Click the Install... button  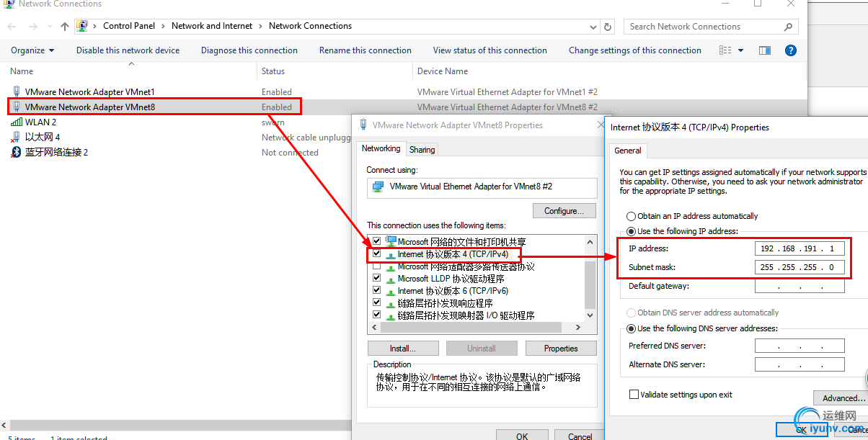[x=403, y=349]
